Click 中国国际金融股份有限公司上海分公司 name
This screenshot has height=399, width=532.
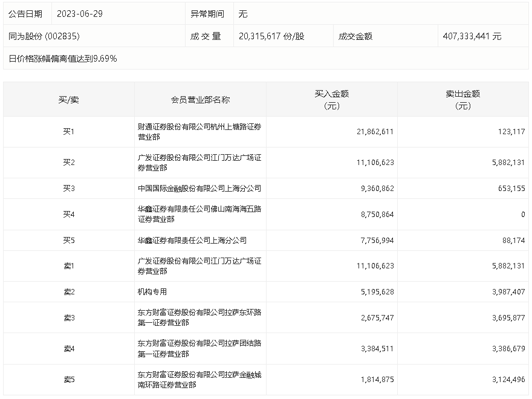point(199,188)
